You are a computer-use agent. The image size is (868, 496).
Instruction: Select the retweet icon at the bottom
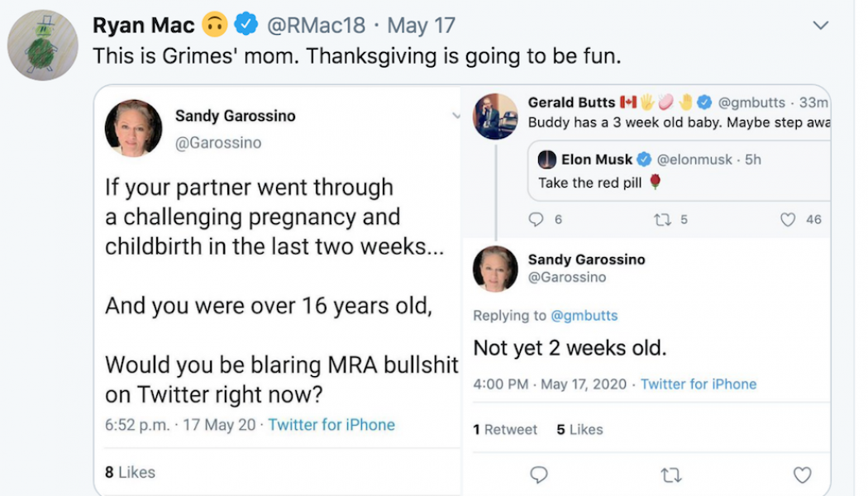coord(671,475)
